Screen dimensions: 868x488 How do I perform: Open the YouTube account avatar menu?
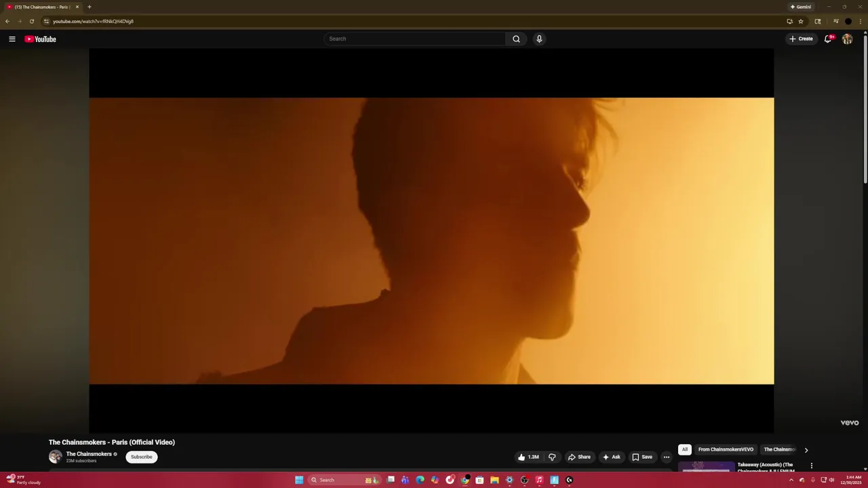coord(847,39)
